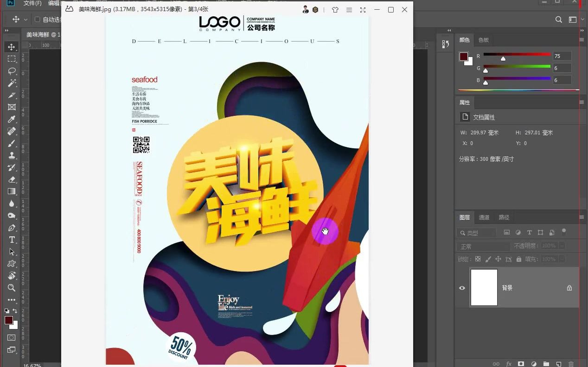Click the 背景 layer thumbnail
Image resolution: width=588 pixels, height=367 pixels.
pos(484,288)
